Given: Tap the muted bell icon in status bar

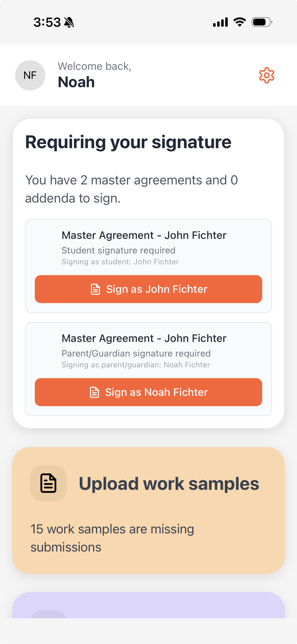Looking at the screenshot, I should (69, 22).
